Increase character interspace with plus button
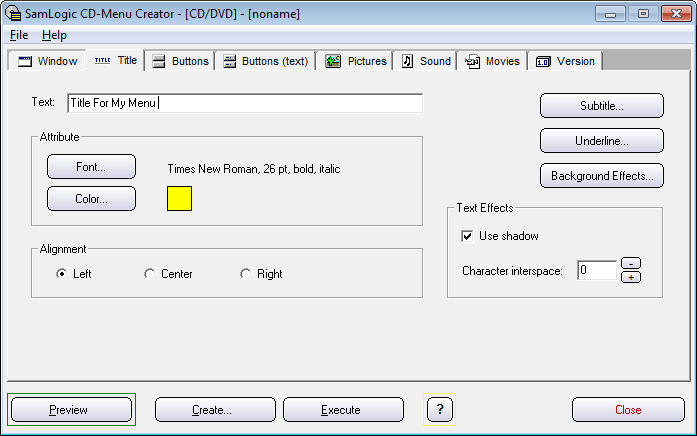697x436 pixels. 631,277
